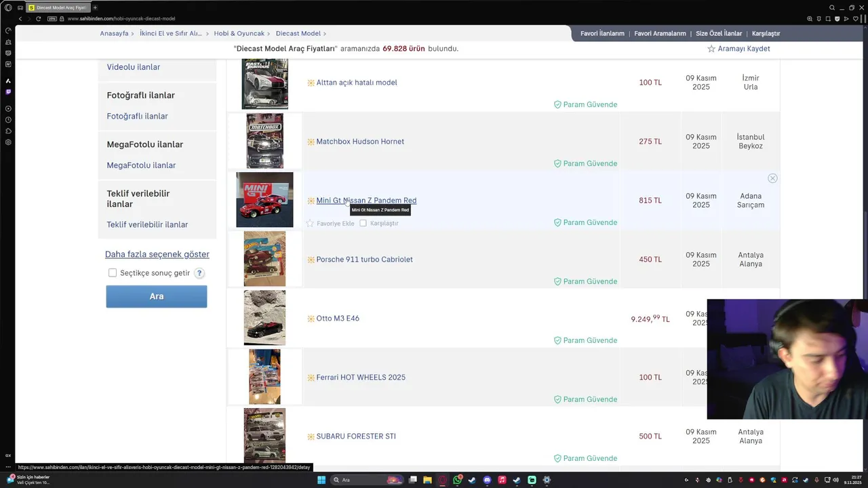Viewport: 868px width, 488px height.
Task: Open File Explorer from the taskbar
Action: pos(428,480)
